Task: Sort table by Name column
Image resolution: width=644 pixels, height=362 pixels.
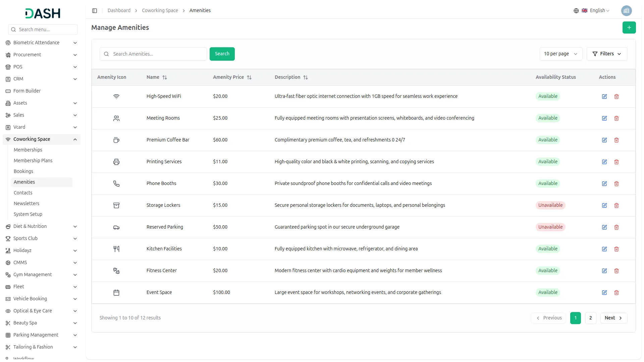Action: coord(164,77)
